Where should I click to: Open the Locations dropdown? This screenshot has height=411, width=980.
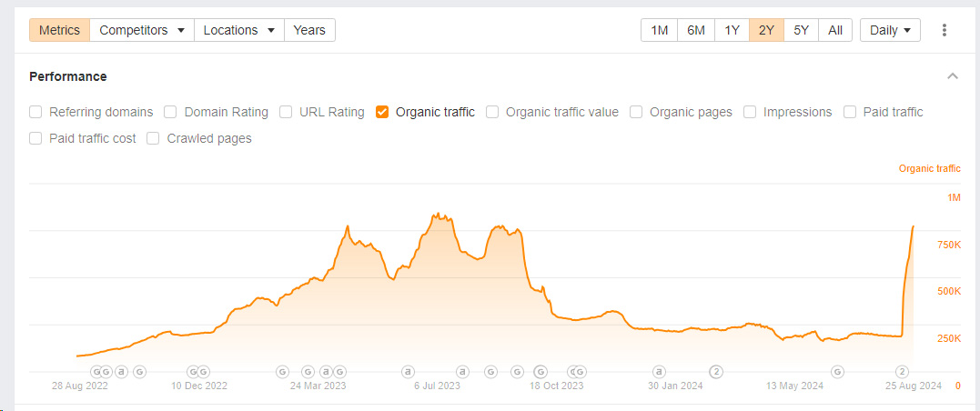coord(238,30)
